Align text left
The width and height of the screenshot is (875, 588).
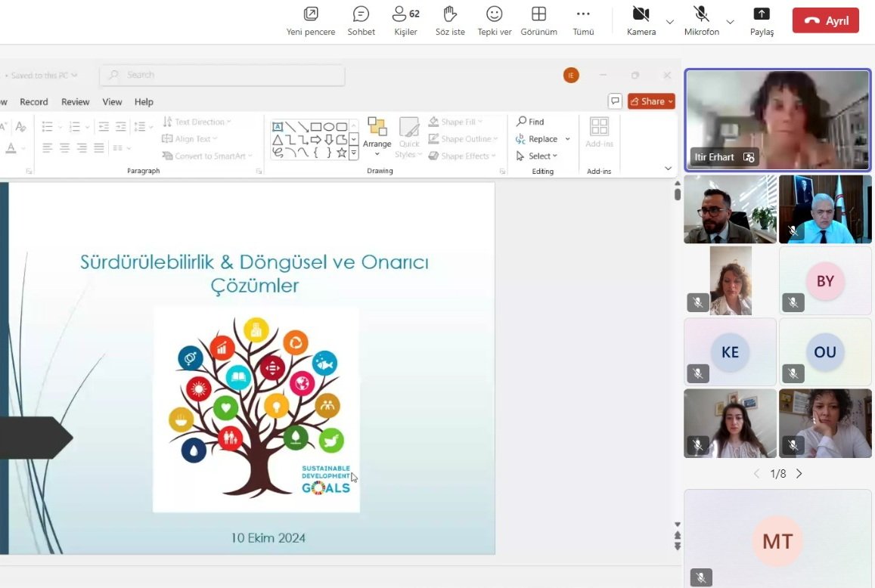tap(48, 148)
